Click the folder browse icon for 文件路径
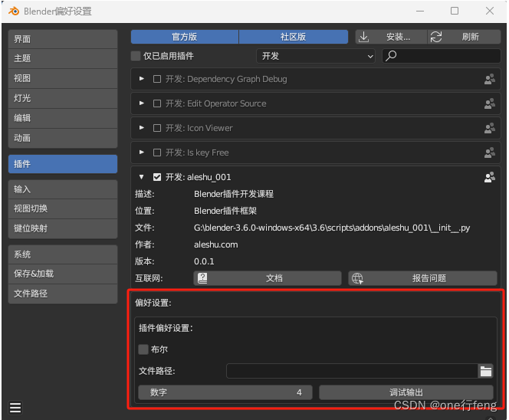Screen dimensions: 509x420 486,371
